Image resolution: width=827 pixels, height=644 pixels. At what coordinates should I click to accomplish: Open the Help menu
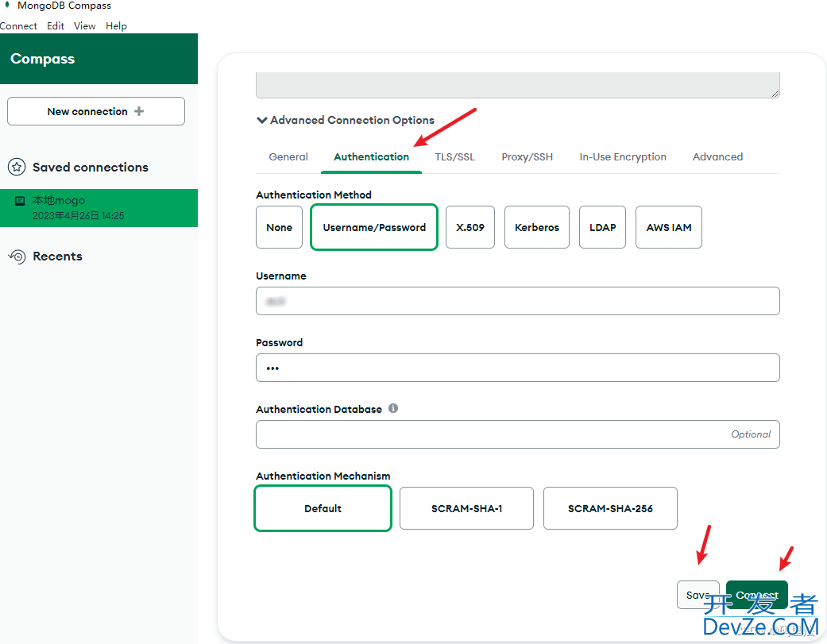[116, 26]
